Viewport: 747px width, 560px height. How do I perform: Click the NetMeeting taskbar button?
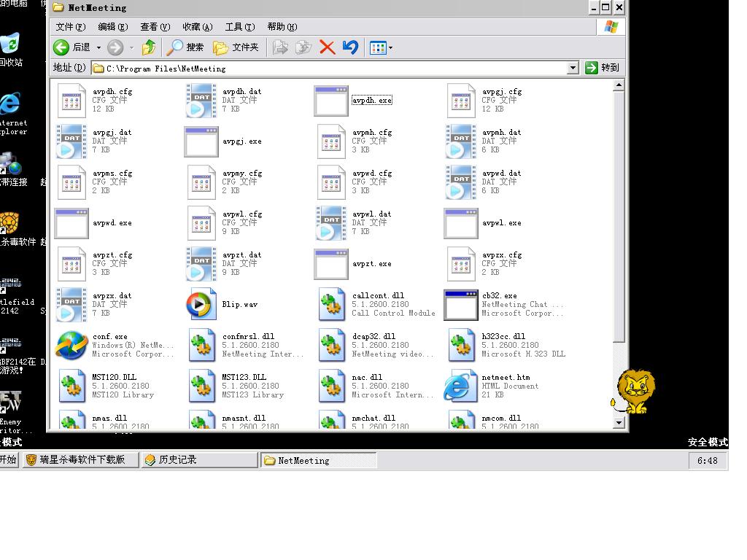point(318,461)
